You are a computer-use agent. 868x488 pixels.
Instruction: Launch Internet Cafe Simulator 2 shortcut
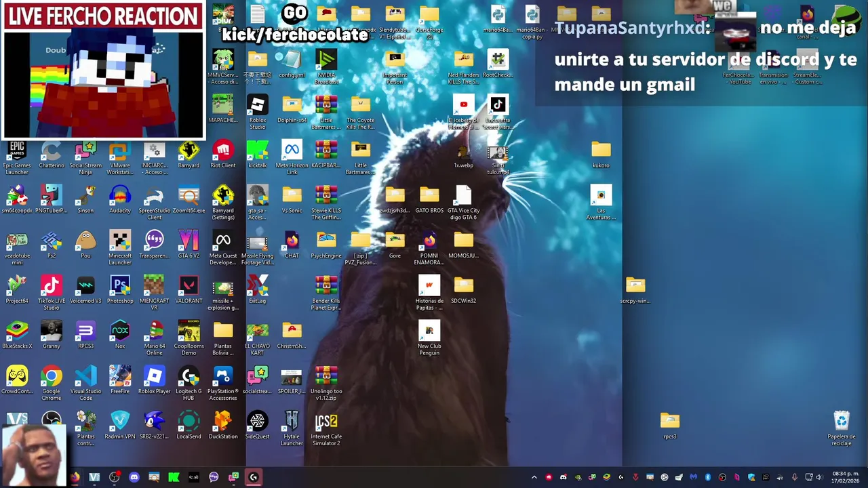coord(326,428)
